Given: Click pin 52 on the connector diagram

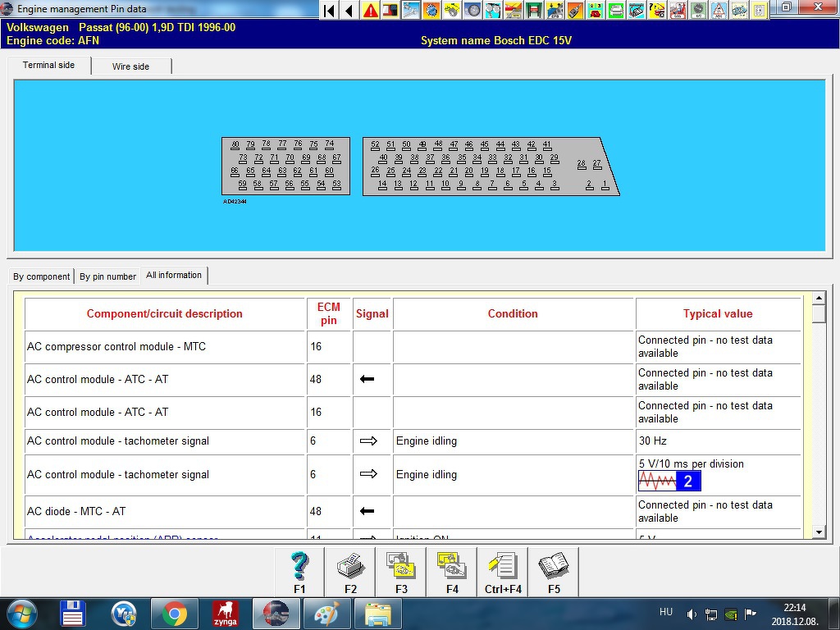Looking at the screenshot, I should click(x=375, y=145).
